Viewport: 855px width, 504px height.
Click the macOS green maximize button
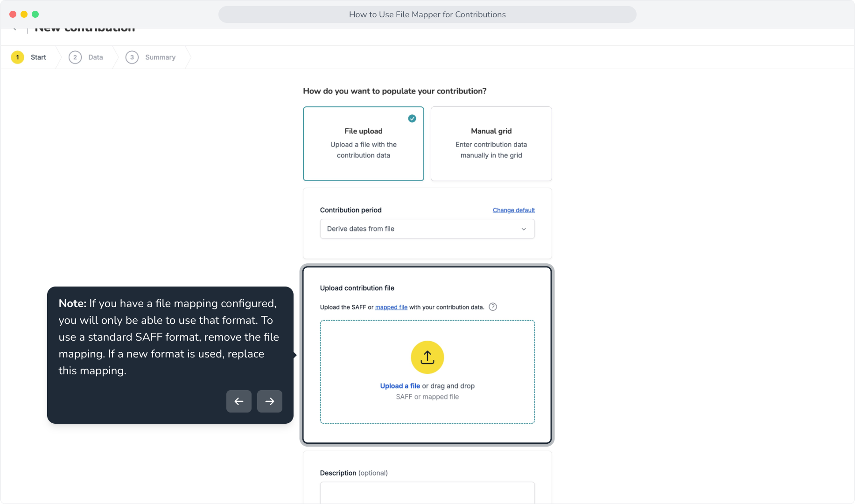coord(35,14)
